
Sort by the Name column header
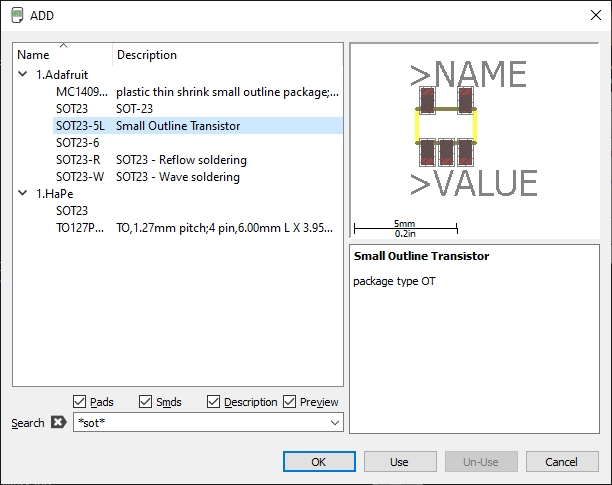63,55
